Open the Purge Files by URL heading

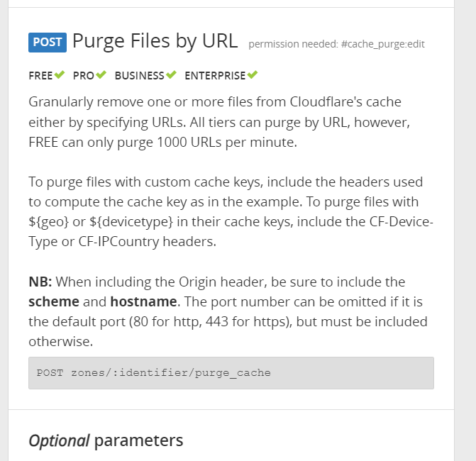(x=155, y=42)
